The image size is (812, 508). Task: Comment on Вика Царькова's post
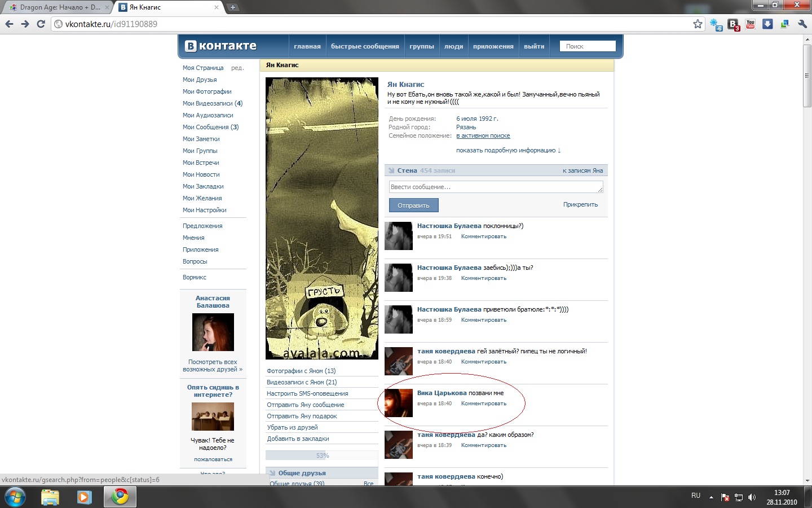[x=484, y=404]
